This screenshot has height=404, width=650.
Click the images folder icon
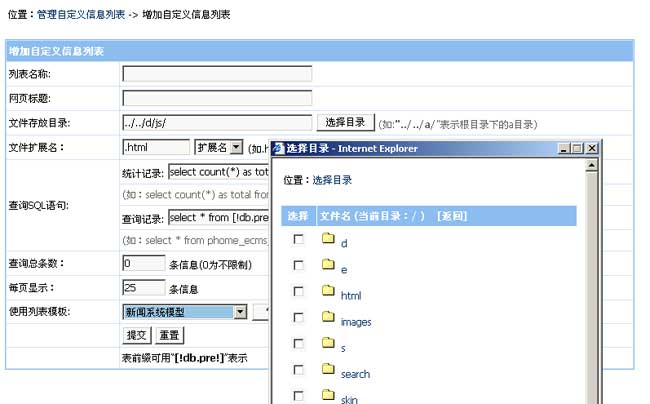point(327,319)
